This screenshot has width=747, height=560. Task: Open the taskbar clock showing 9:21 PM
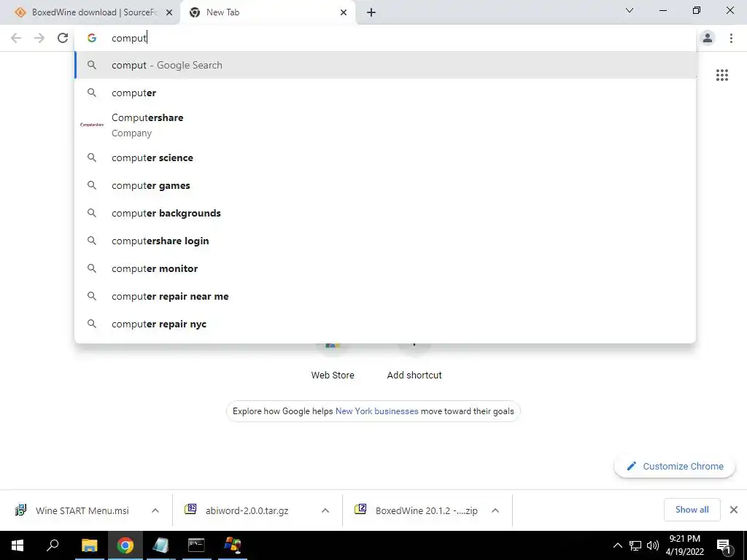pyautogui.click(x=684, y=545)
